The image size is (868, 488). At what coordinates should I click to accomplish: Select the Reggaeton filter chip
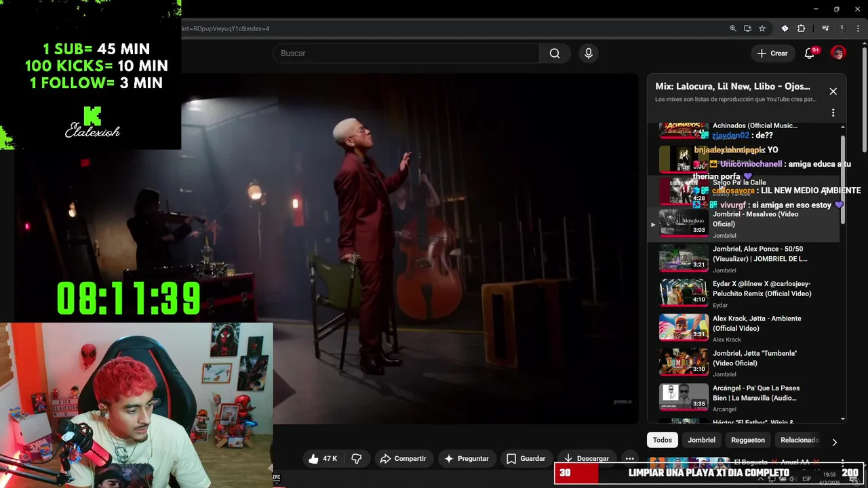point(748,441)
